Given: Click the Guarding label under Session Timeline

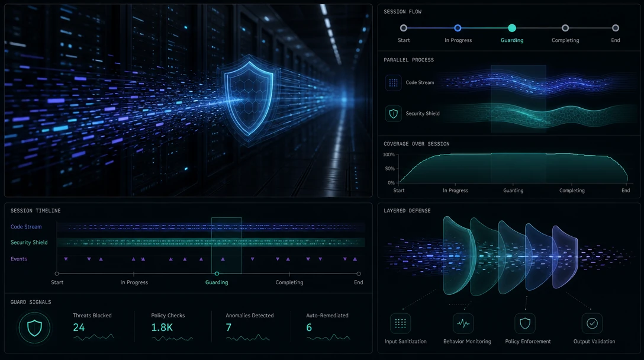Looking at the screenshot, I should [x=217, y=282].
